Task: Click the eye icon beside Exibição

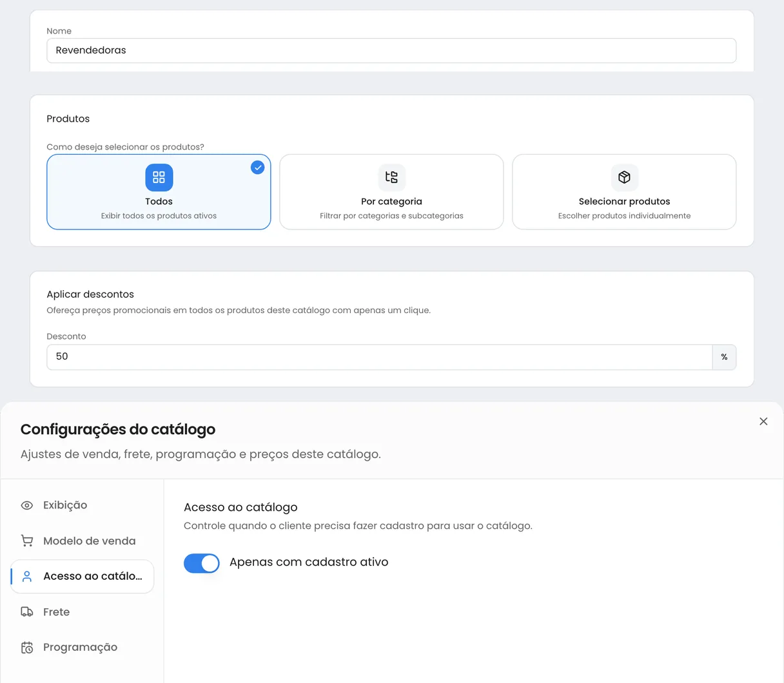Action: tap(27, 506)
